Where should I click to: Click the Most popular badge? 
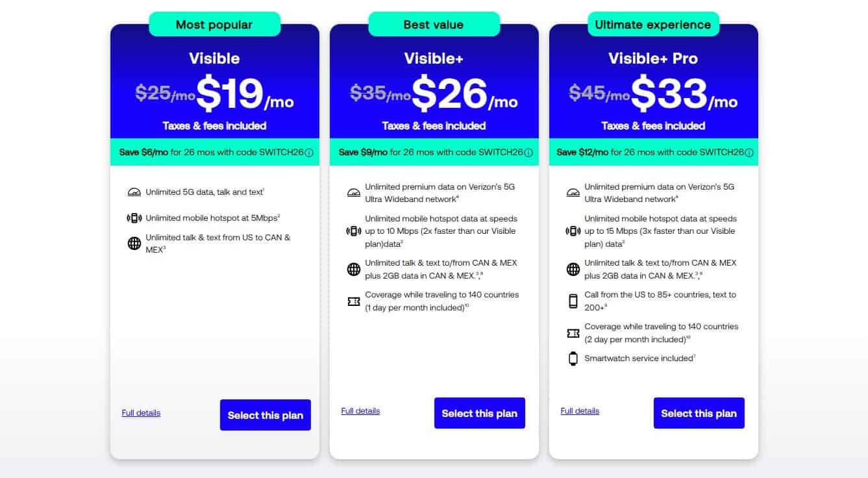pos(214,25)
